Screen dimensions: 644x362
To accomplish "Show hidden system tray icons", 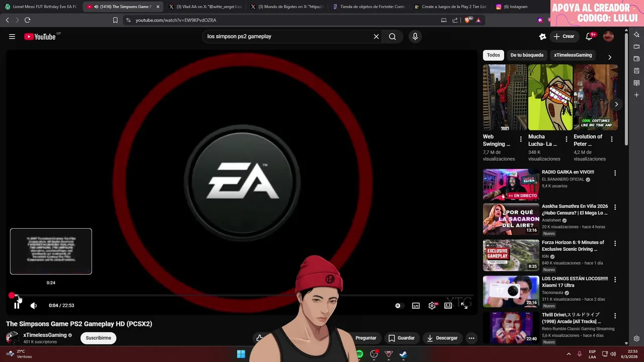I will pos(569,354).
